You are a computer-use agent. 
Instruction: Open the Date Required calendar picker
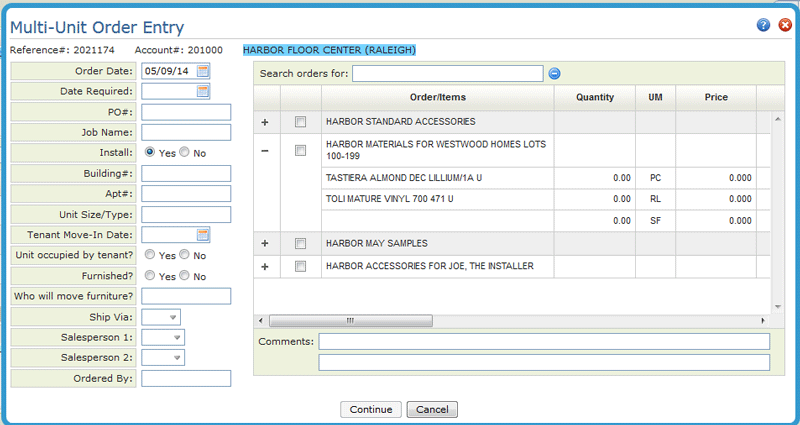(x=203, y=91)
